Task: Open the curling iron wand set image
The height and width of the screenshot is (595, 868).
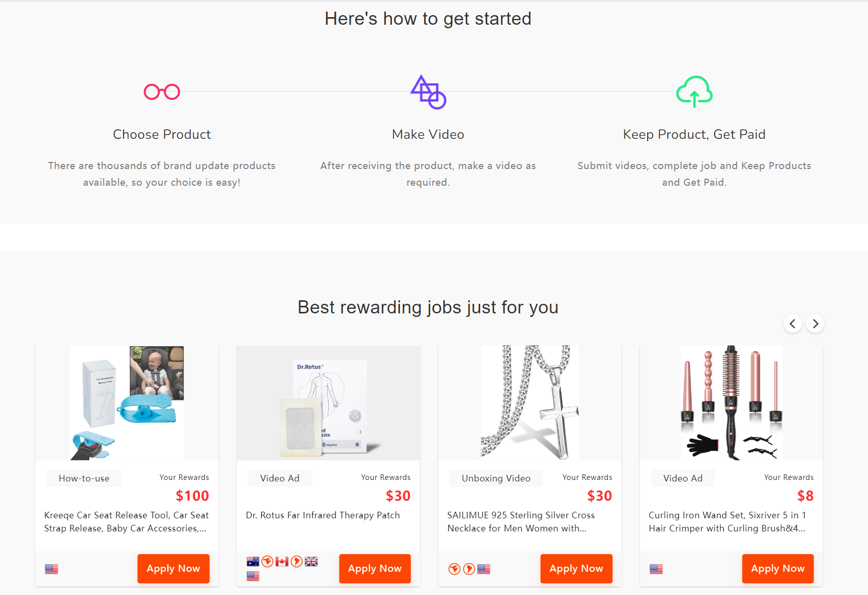Action: (731, 403)
